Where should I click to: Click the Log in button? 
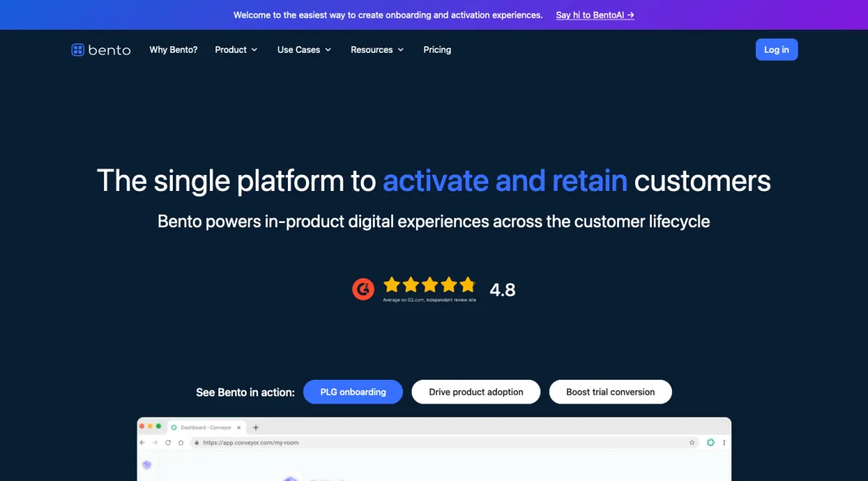coord(776,49)
